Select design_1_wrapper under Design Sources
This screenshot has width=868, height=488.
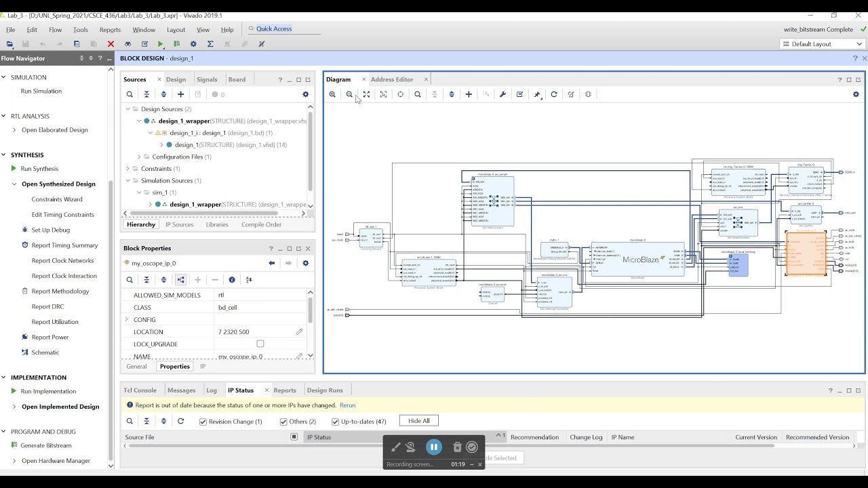pyautogui.click(x=184, y=121)
